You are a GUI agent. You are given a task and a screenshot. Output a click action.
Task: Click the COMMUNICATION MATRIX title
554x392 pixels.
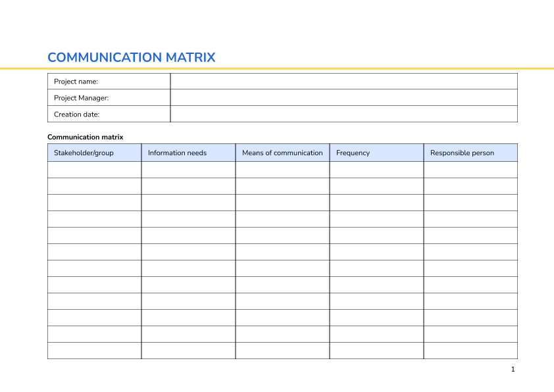click(131, 57)
